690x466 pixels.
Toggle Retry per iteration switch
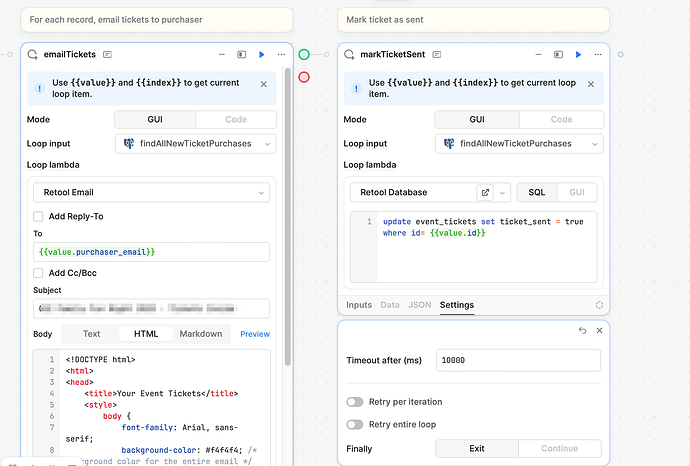355,402
